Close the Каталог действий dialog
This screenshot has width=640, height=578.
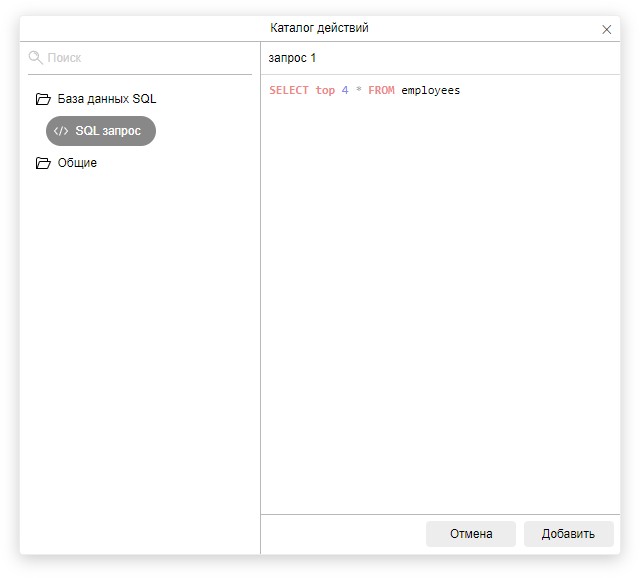coord(606,29)
